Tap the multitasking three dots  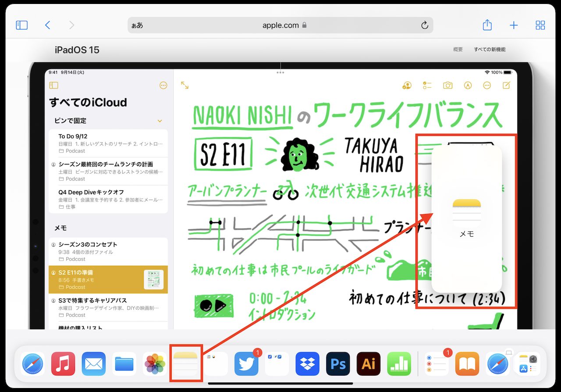point(280,72)
